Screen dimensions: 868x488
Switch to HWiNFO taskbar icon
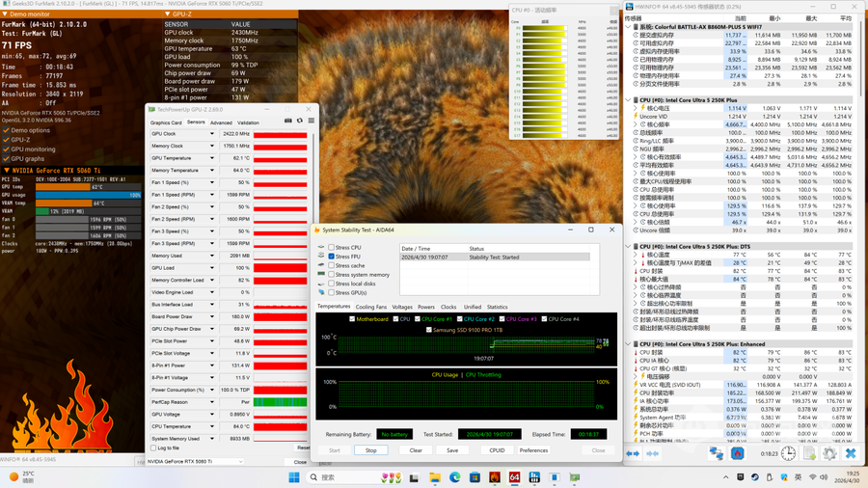pos(534,477)
